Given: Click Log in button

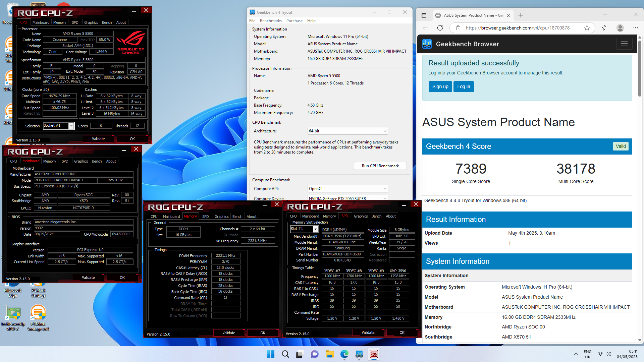Looking at the screenshot, I should coord(464,86).
